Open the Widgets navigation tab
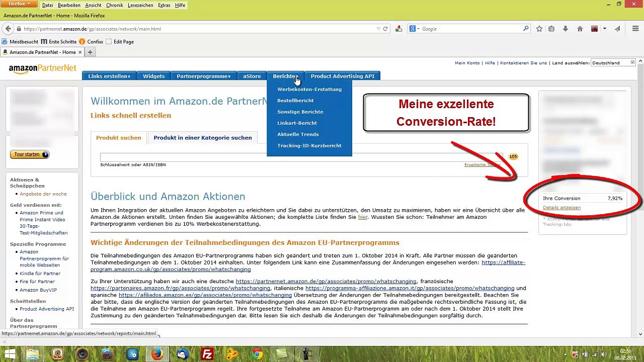Screen dimensions: 644x362 pos(153,76)
